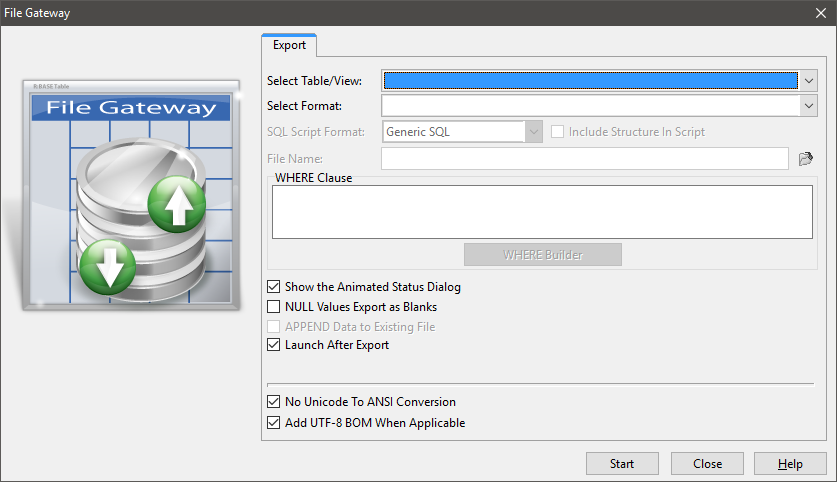This screenshot has width=837, height=482.
Task: Click the File Name input field
Action: point(585,158)
